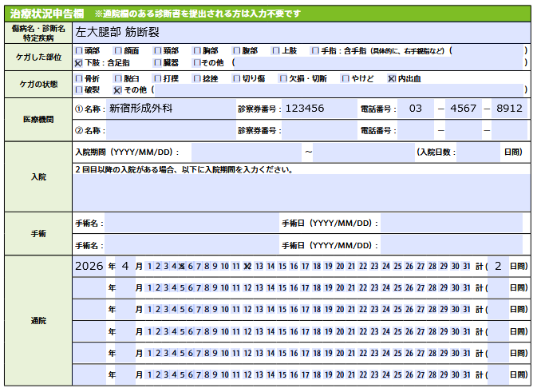
Task: Enable the 骨折 injury condition checkbox
Action: click(77, 78)
